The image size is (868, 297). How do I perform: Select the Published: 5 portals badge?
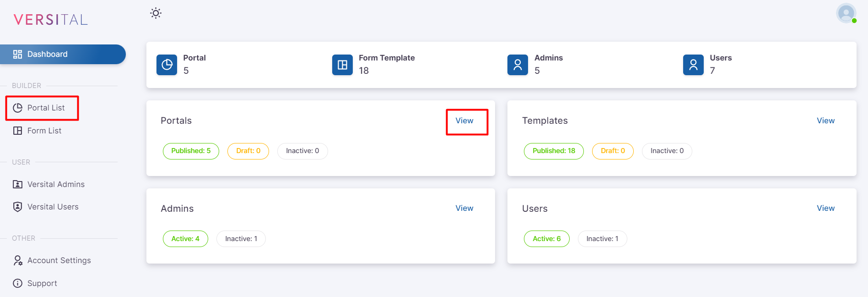tap(191, 151)
